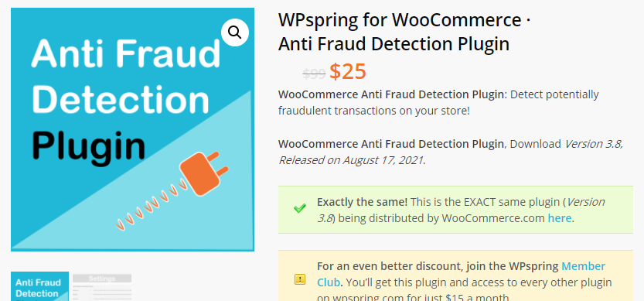Open the magnifier zoom icon on product image
The width and height of the screenshot is (644, 301).
[x=235, y=32]
